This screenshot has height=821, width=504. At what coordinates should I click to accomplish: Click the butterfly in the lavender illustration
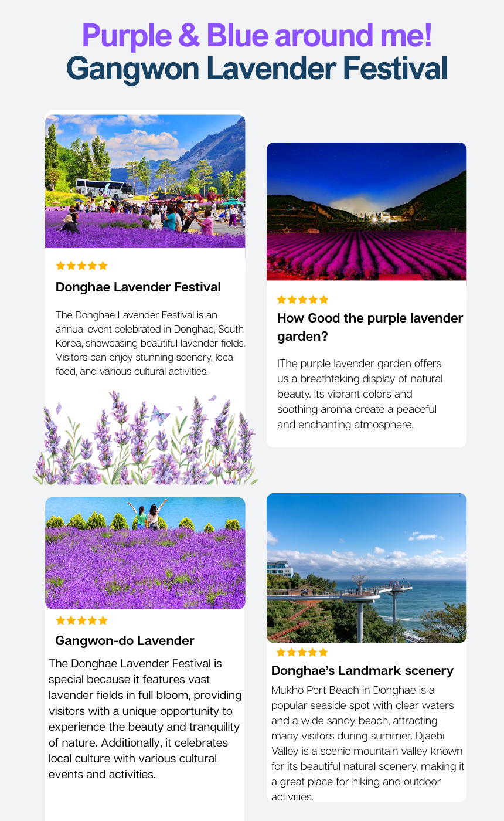pos(159,415)
